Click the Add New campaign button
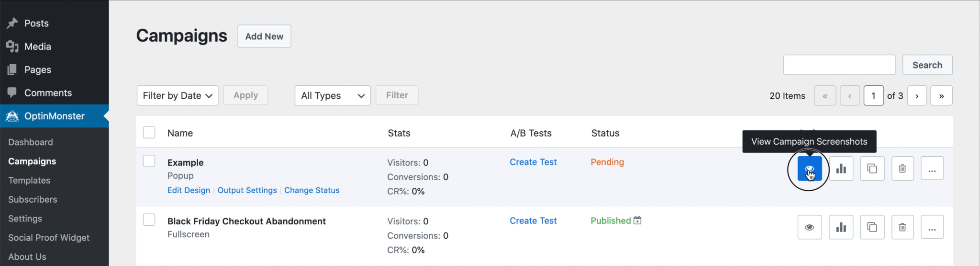Viewport: 980px width, 266px height. coord(264,36)
